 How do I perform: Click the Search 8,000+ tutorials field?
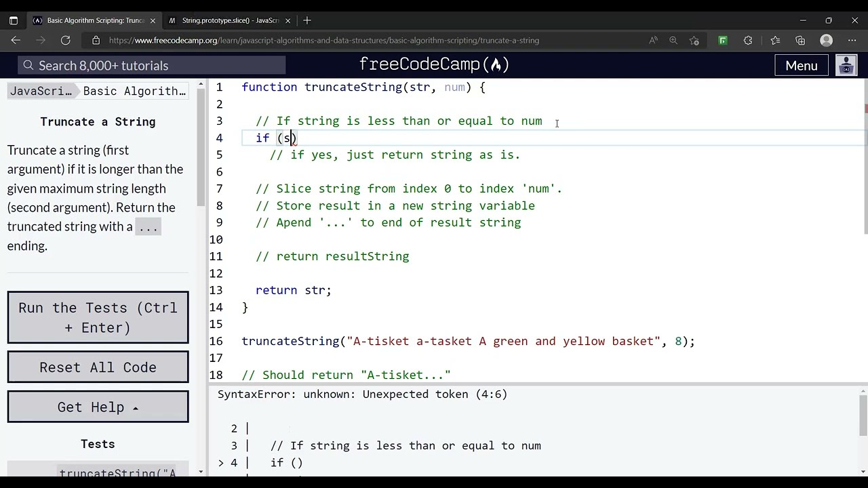pyautogui.click(x=152, y=66)
